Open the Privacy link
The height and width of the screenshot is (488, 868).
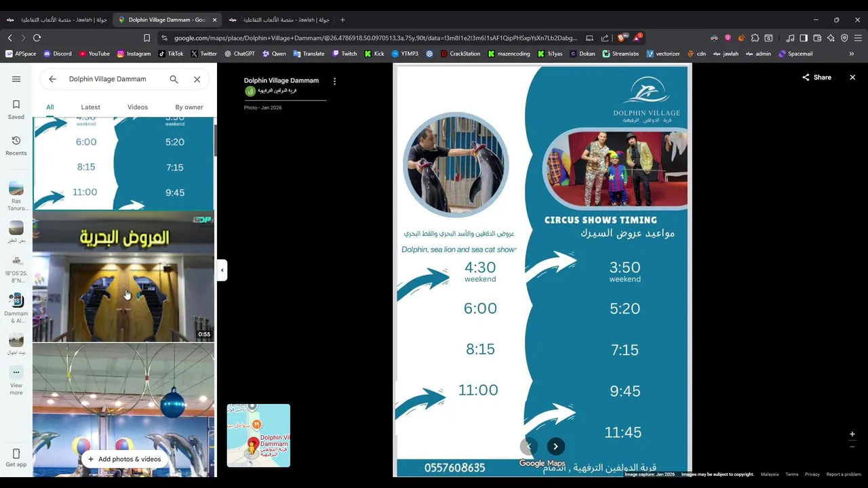click(812, 474)
